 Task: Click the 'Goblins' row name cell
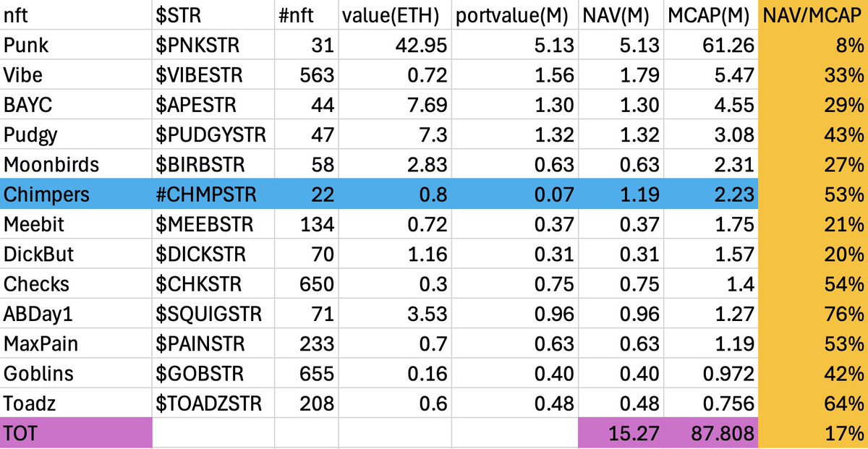coord(76,372)
